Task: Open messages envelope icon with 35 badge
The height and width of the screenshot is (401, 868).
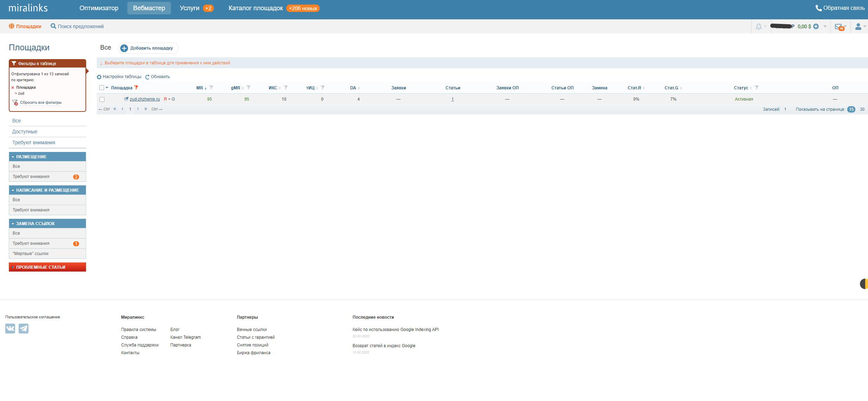Action: 838,27
